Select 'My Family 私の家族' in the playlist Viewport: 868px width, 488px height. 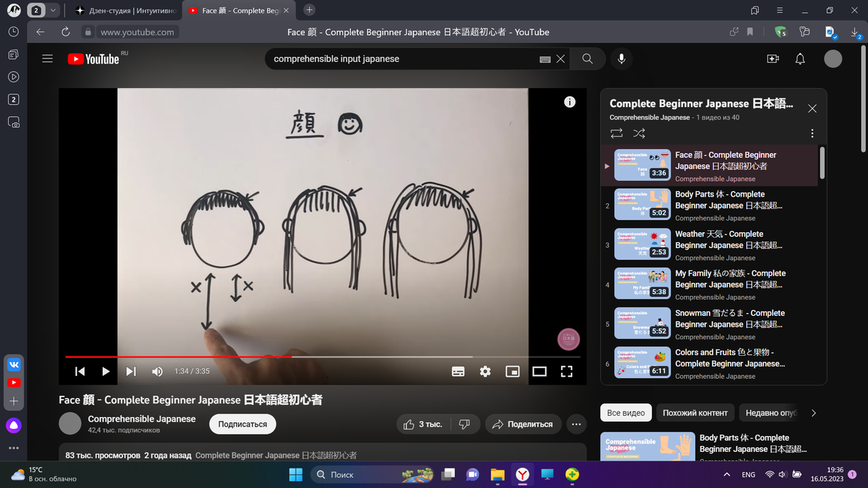(x=710, y=284)
